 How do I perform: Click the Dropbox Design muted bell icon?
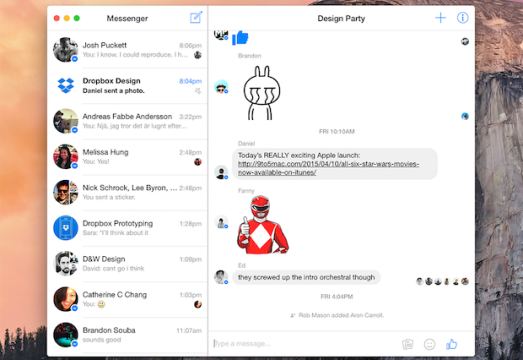click(x=198, y=91)
